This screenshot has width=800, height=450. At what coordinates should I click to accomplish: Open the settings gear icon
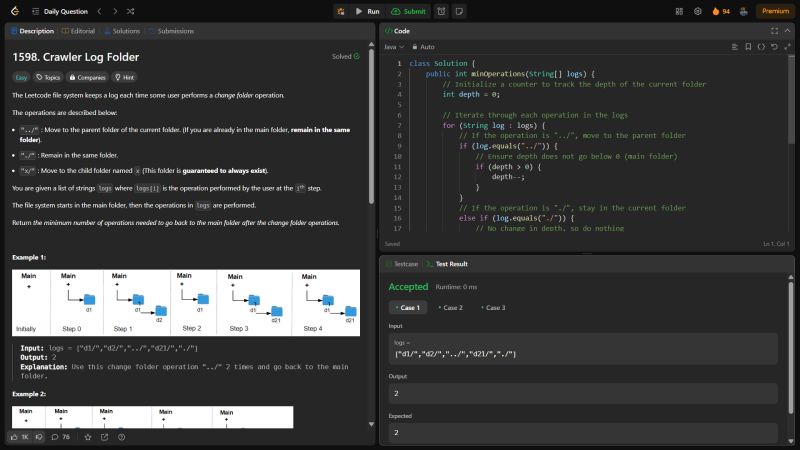pos(697,11)
